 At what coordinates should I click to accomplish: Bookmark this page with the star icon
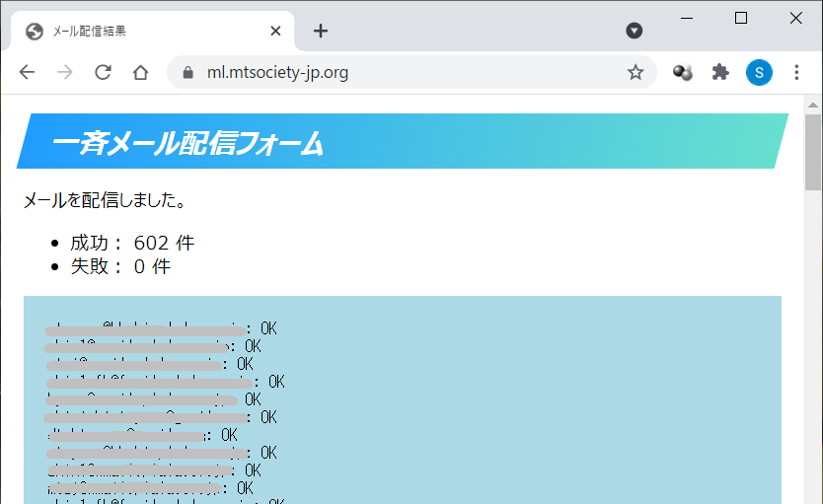pyautogui.click(x=636, y=72)
